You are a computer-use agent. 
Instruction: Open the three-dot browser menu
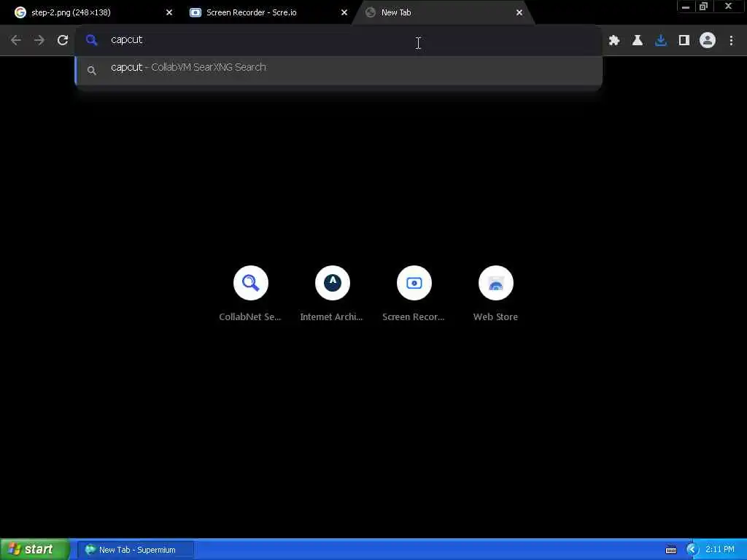[x=731, y=41]
